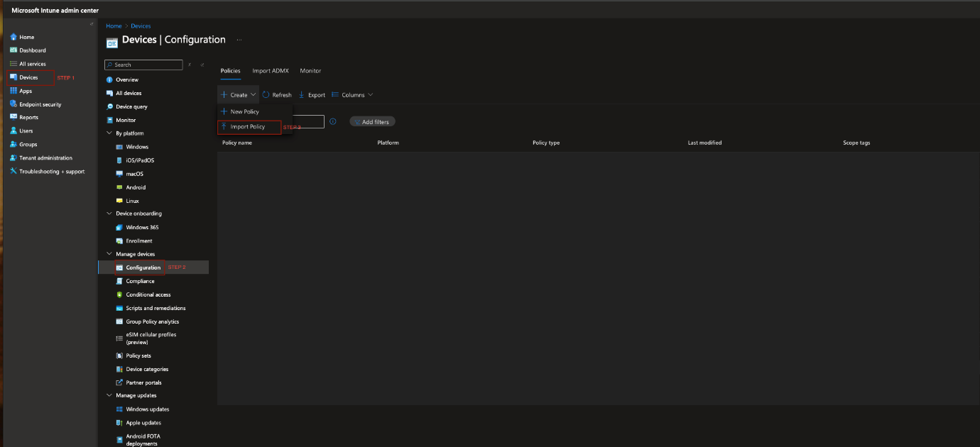Switch to the Policies tab
980x447 pixels.
[x=230, y=71]
